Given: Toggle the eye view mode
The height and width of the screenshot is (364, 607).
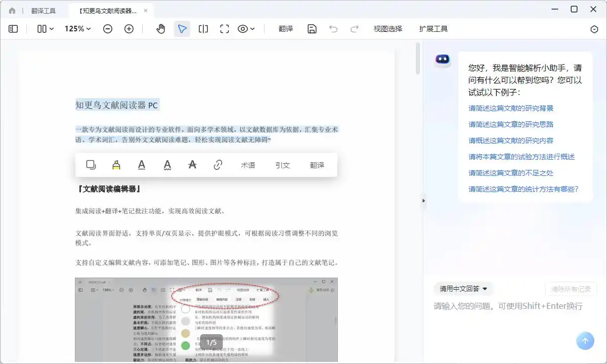Looking at the screenshot, I should point(243,29).
